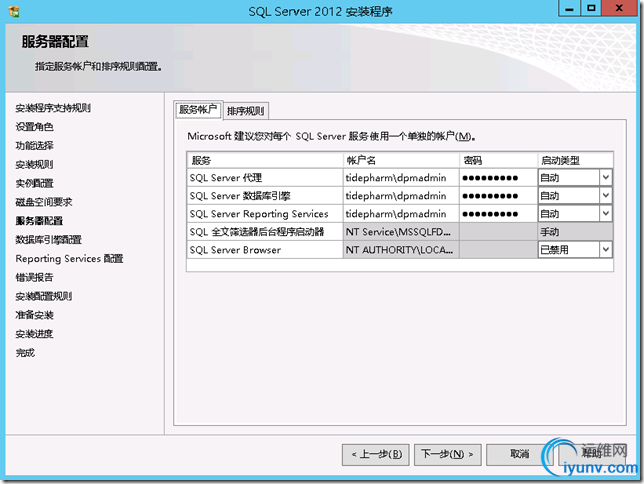Viewport: 644px width, 484px height.
Task: Open startup type dropdown for SQL Server 数据库引擎
Action: point(605,196)
